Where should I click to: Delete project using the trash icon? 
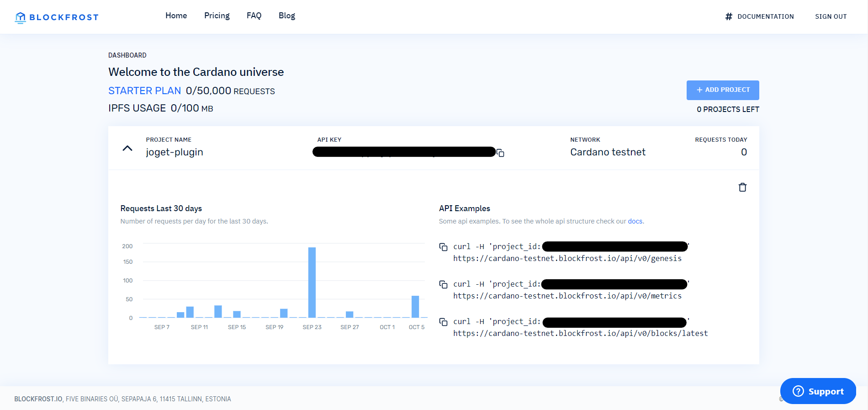pos(742,187)
